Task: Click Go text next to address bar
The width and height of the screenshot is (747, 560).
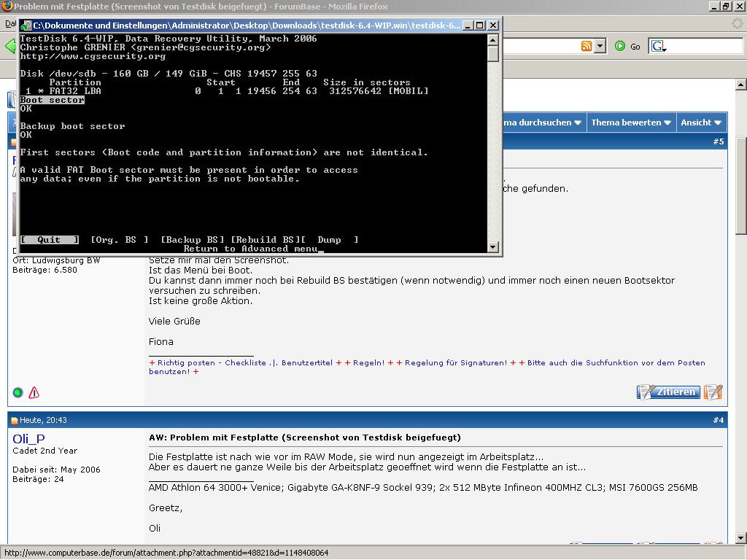Action: click(635, 47)
